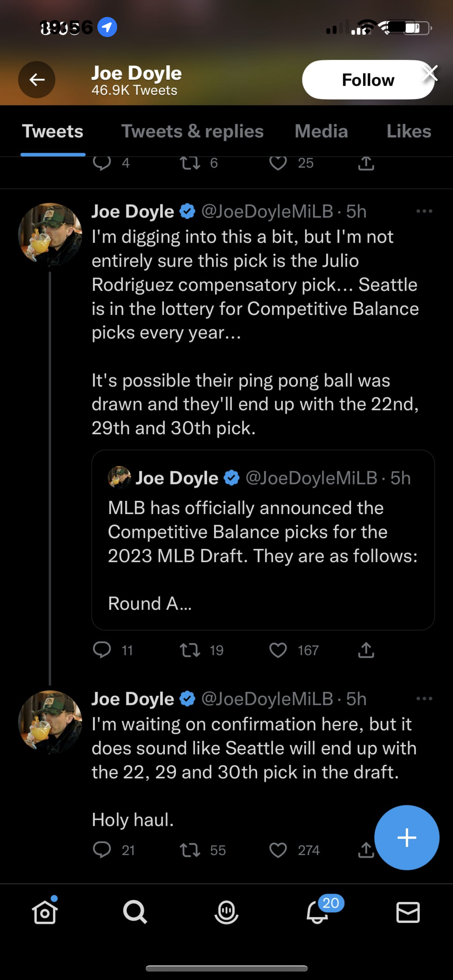Retweet the tweet with 19 retweets
Screen dimensions: 453x980
coord(190,650)
